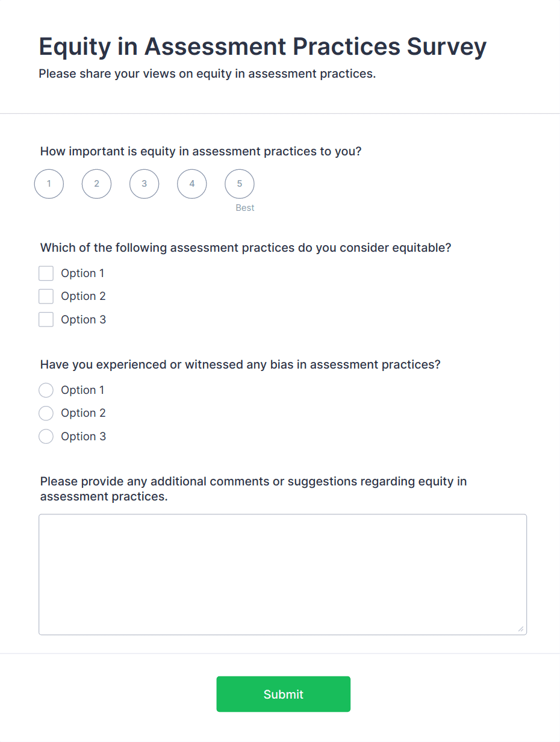Tick Option 2 checkbox for equitable practices

46,296
